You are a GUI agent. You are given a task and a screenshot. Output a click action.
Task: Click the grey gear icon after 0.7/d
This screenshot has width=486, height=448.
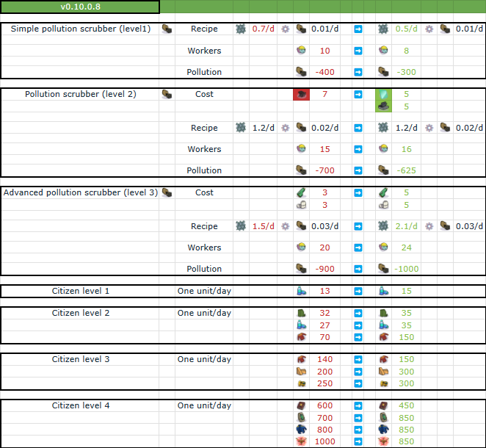(x=285, y=29)
